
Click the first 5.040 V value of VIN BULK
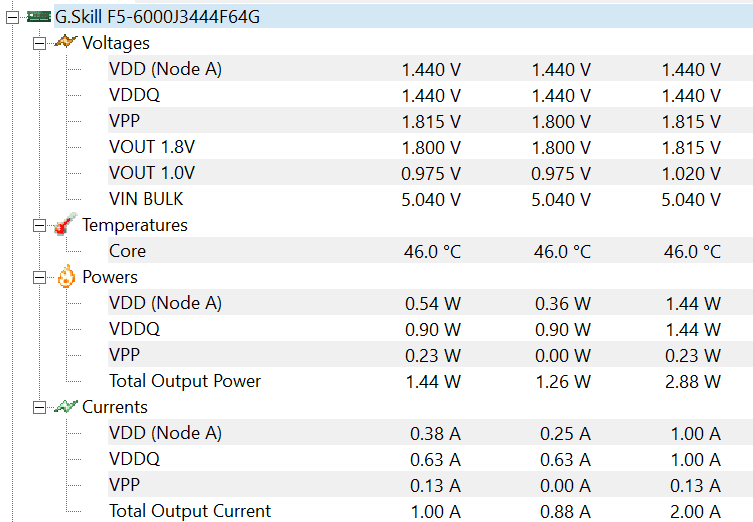pos(431,200)
